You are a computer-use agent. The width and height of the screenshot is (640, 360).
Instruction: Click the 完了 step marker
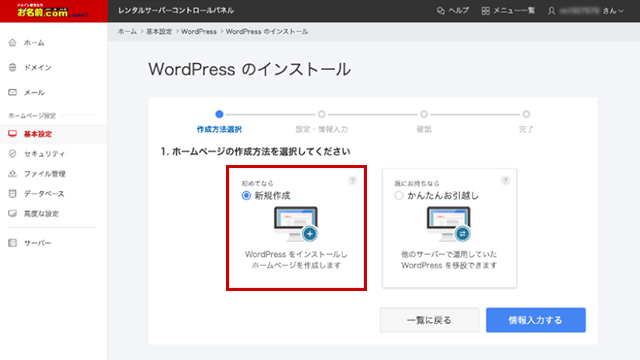(526, 114)
